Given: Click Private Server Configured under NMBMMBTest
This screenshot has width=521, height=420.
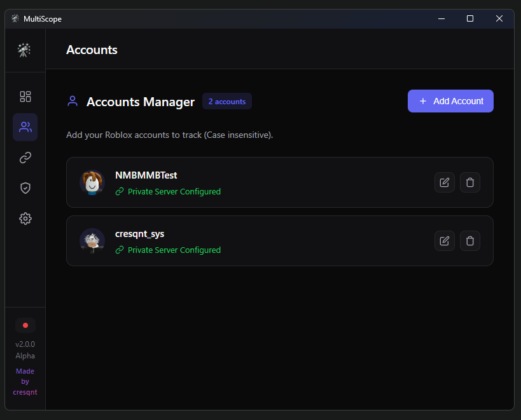Looking at the screenshot, I should 168,191.
